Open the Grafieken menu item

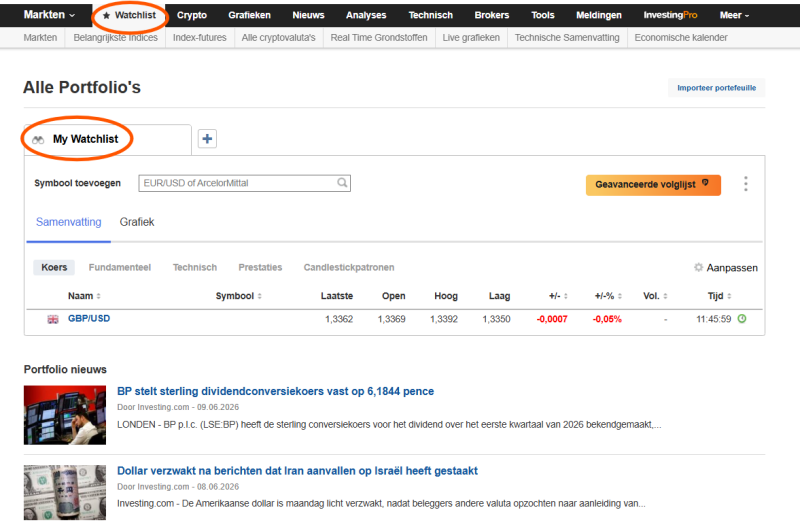249,15
